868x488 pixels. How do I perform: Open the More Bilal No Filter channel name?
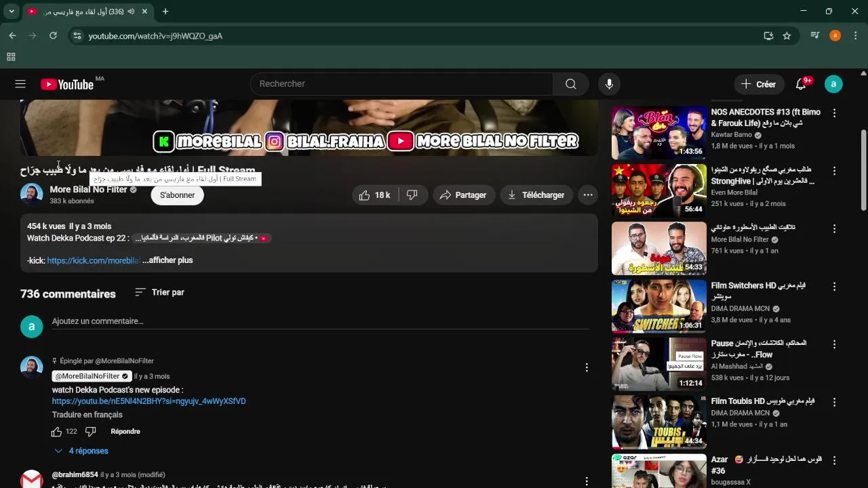click(88, 190)
